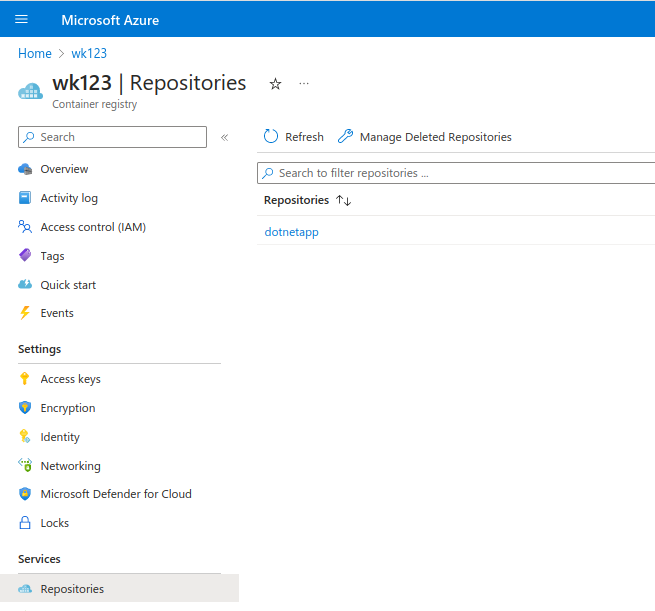The height and width of the screenshot is (611, 655).
Task: Open Access keys settings
Action: 71,379
